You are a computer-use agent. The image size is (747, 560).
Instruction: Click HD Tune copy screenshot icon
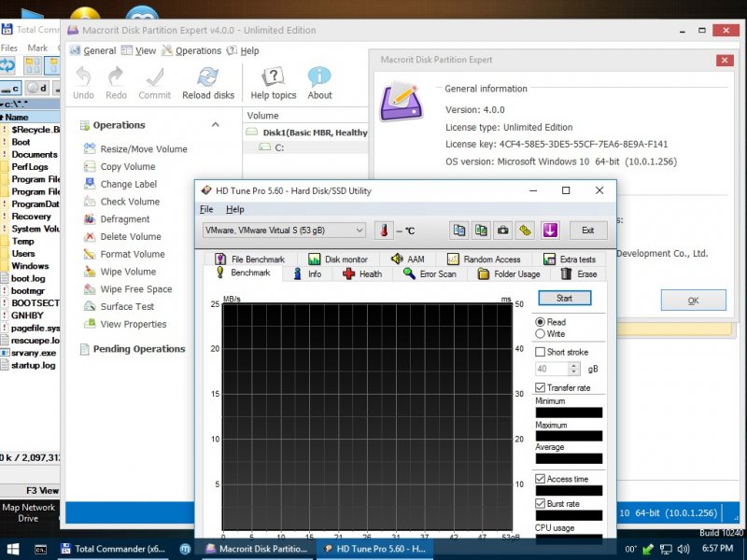(x=481, y=231)
